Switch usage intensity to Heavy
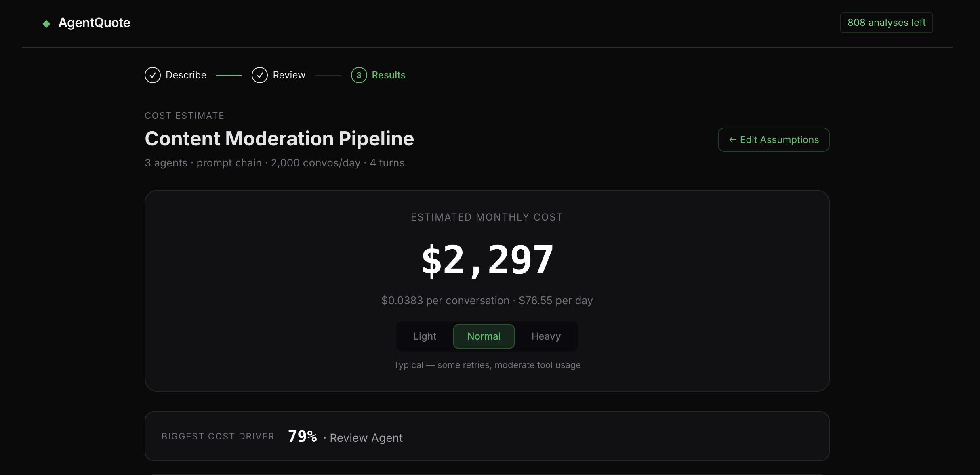This screenshot has height=475, width=980. tap(546, 336)
